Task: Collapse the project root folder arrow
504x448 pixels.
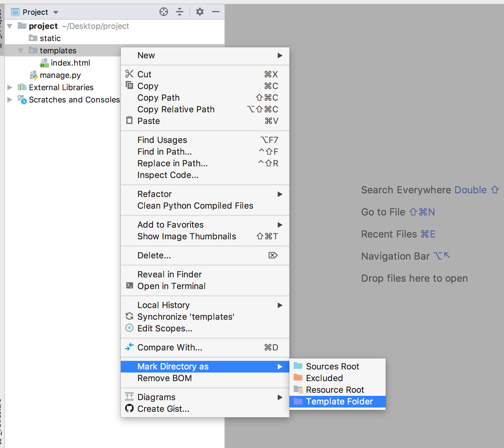Action: click(x=10, y=26)
